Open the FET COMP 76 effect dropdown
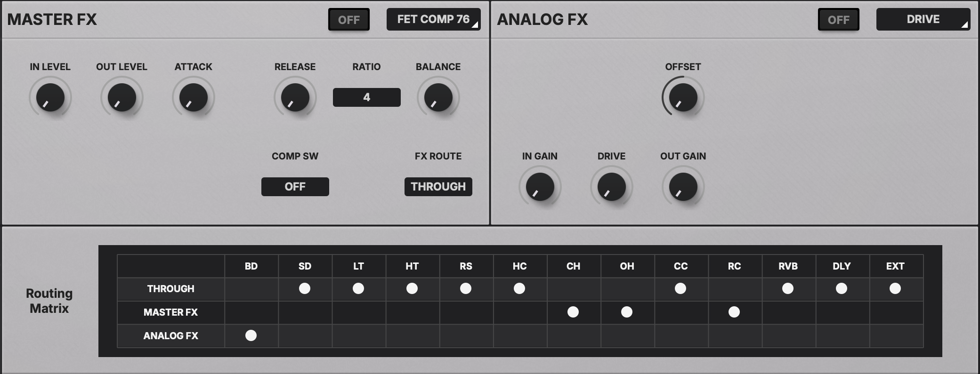 point(434,19)
